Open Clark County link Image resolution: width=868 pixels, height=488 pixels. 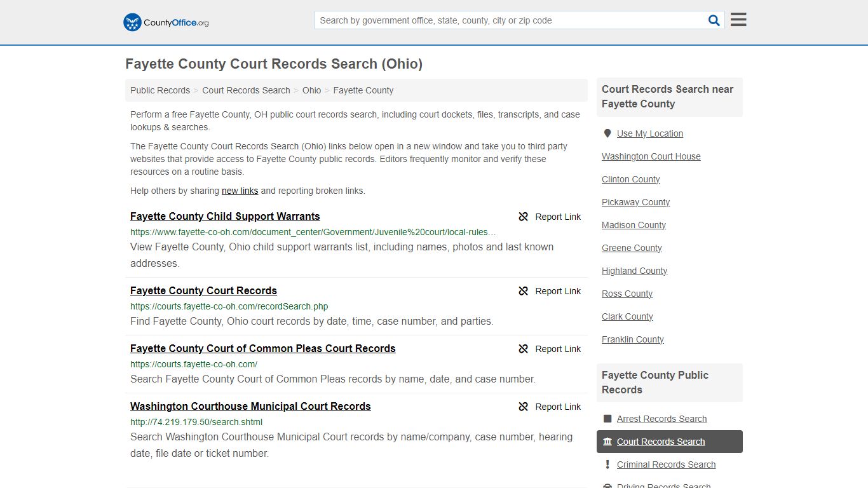pos(627,316)
